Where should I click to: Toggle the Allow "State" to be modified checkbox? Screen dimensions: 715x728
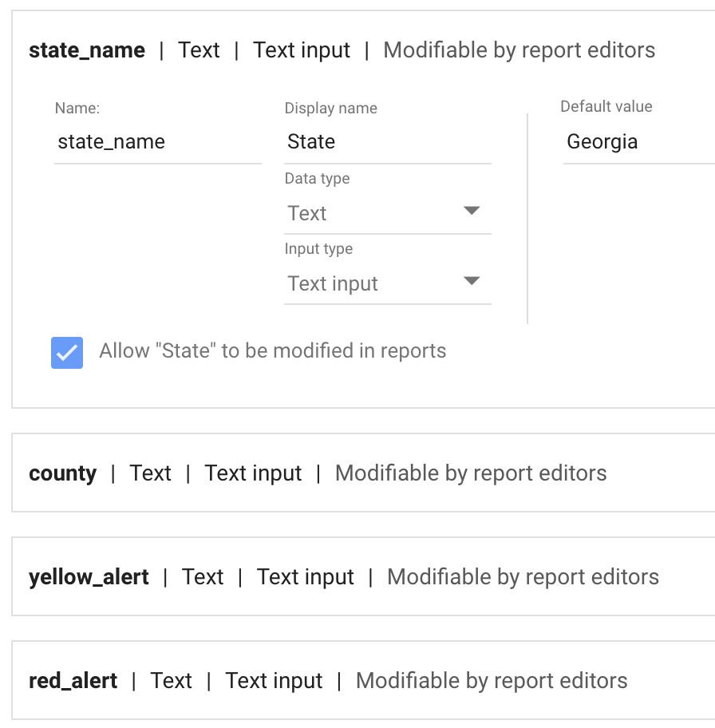tap(67, 352)
